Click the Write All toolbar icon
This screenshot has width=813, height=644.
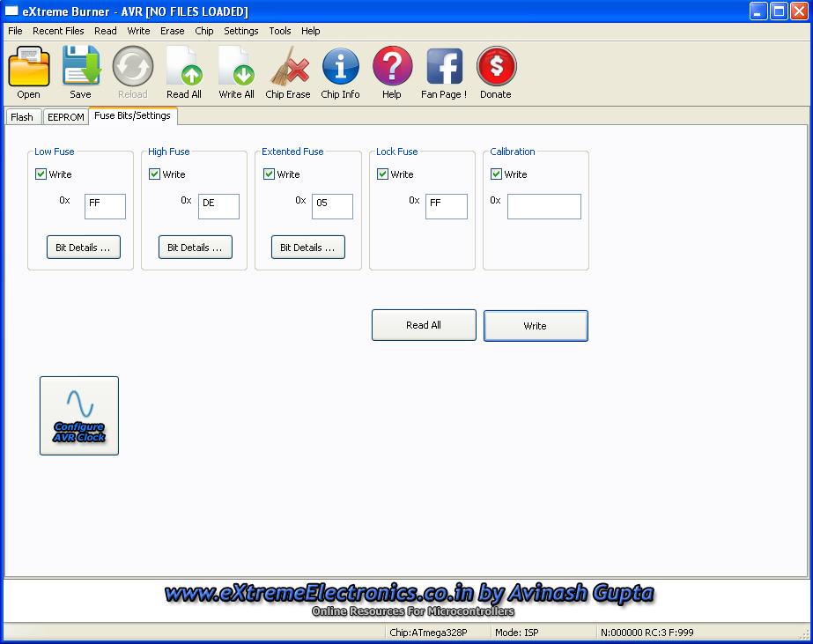click(x=236, y=69)
